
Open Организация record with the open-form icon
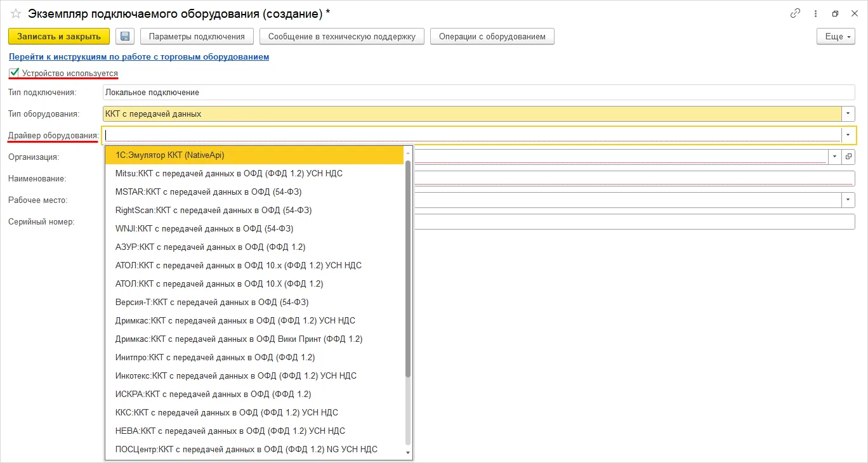(x=849, y=157)
